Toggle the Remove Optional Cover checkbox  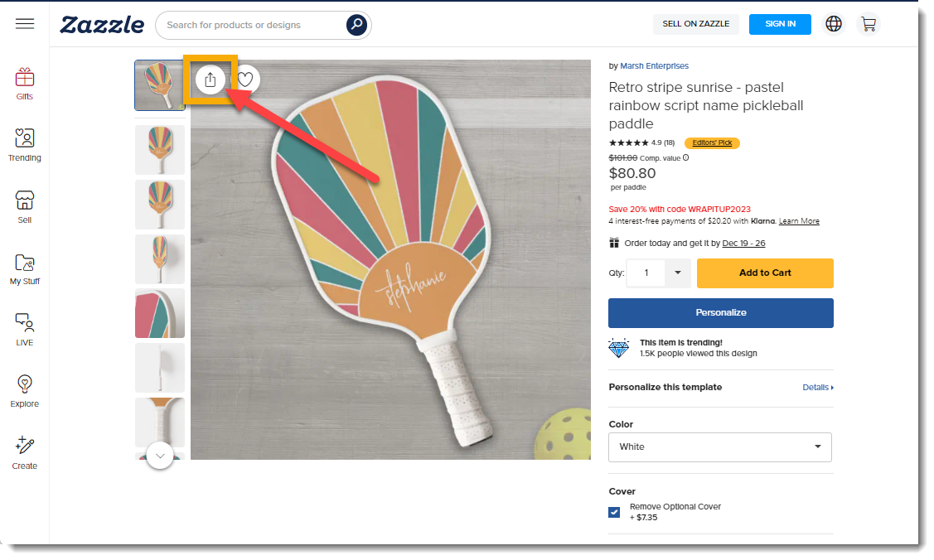pyautogui.click(x=614, y=512)
